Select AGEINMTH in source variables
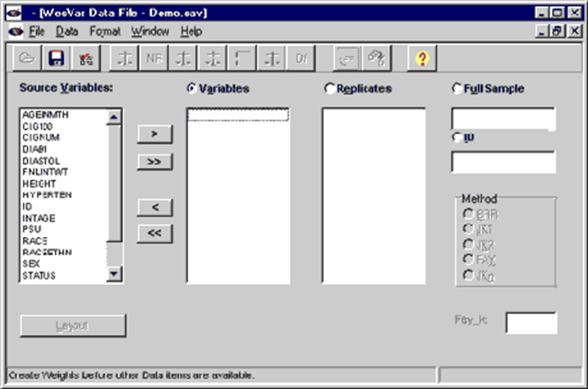This screenshot has height=389, width=588. click(45, 114)
